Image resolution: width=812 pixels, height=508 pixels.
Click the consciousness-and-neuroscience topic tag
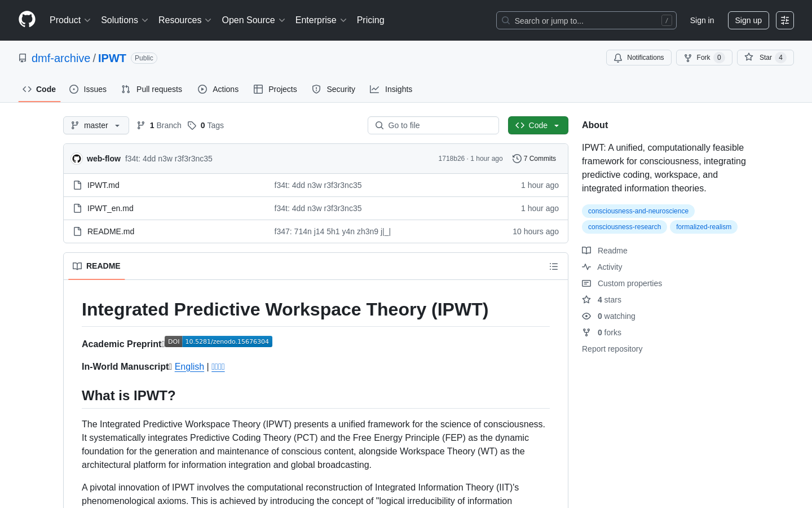pos(638,211)
